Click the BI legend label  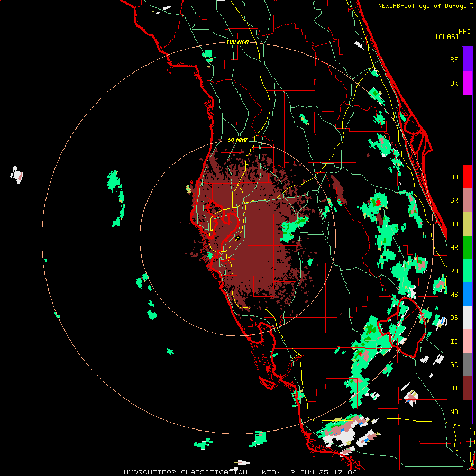454,388
